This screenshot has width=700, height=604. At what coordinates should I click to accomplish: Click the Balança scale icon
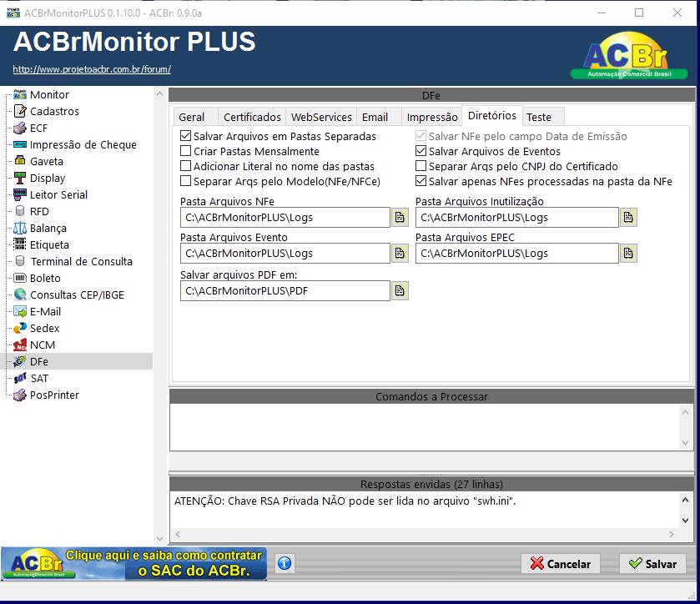pos(20,228)
